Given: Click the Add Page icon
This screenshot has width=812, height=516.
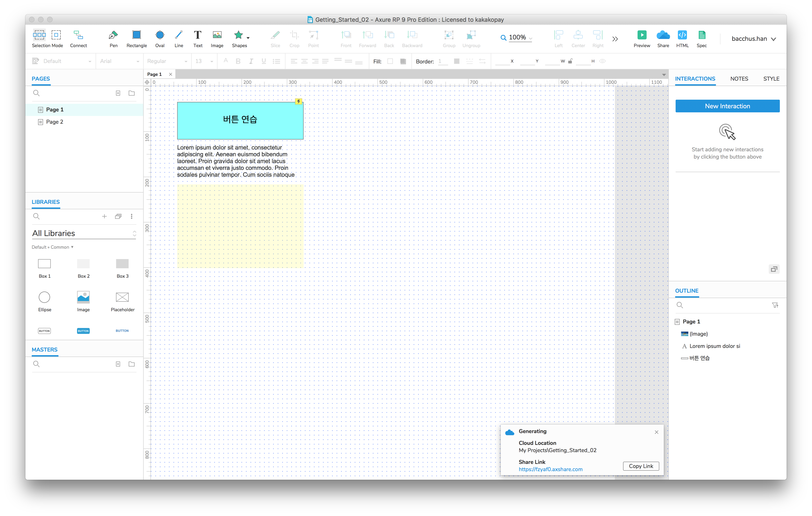Looking at the screenshot, I should (118, 93).
